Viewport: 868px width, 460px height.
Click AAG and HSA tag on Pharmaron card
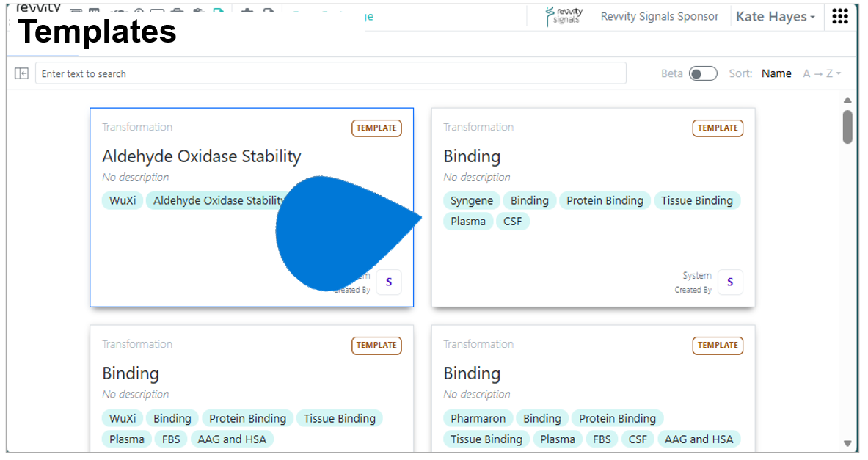[699, 439]
